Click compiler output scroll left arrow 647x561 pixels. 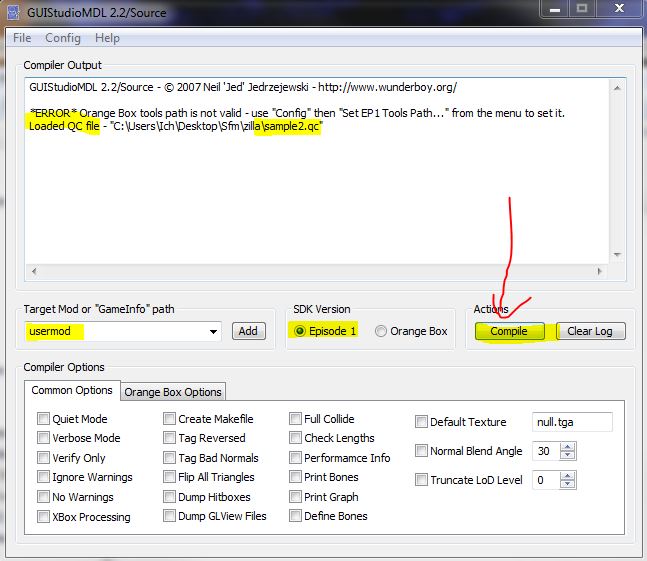[x=34, y=271]
